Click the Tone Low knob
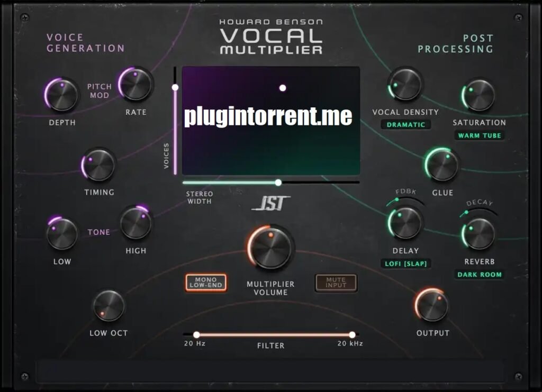 [62, 234]
